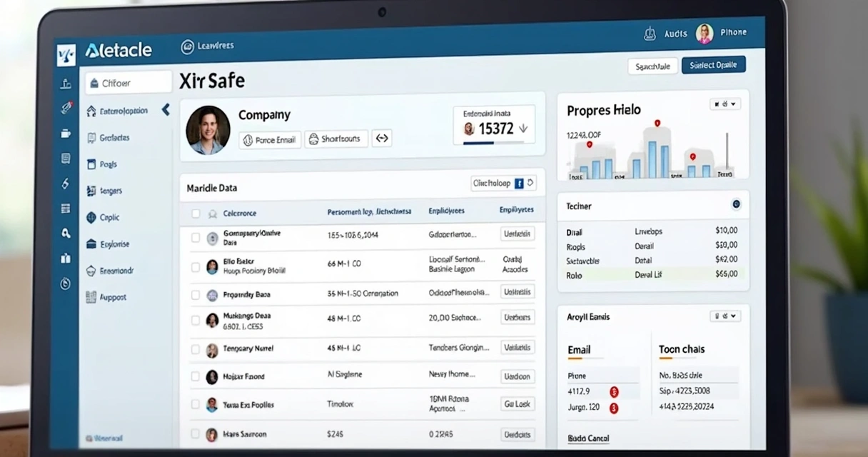868x457 pixels.
Task: Click the blue progress bar under 15372
Action: click(478, 143)
